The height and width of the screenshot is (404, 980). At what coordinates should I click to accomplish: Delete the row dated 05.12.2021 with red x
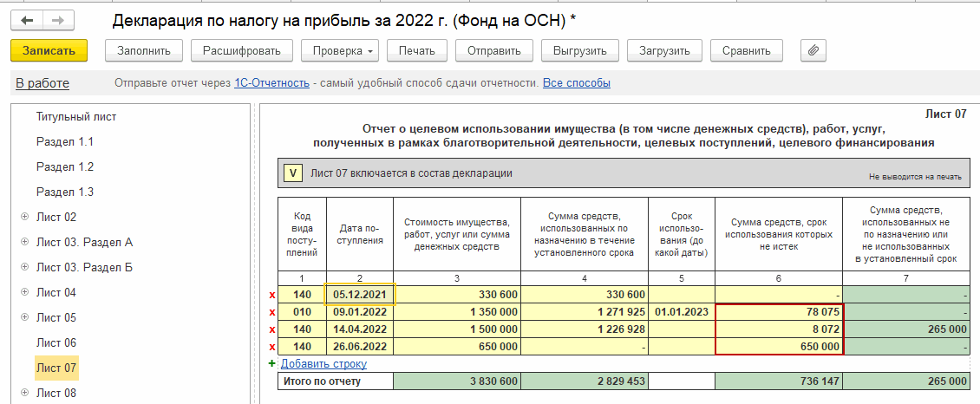[x=271, y=295]
